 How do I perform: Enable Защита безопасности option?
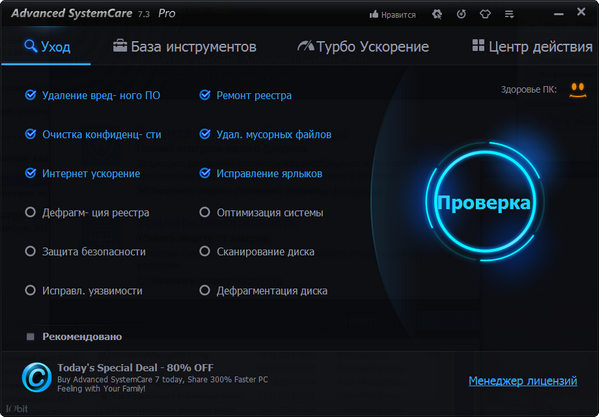coord(30,251)
